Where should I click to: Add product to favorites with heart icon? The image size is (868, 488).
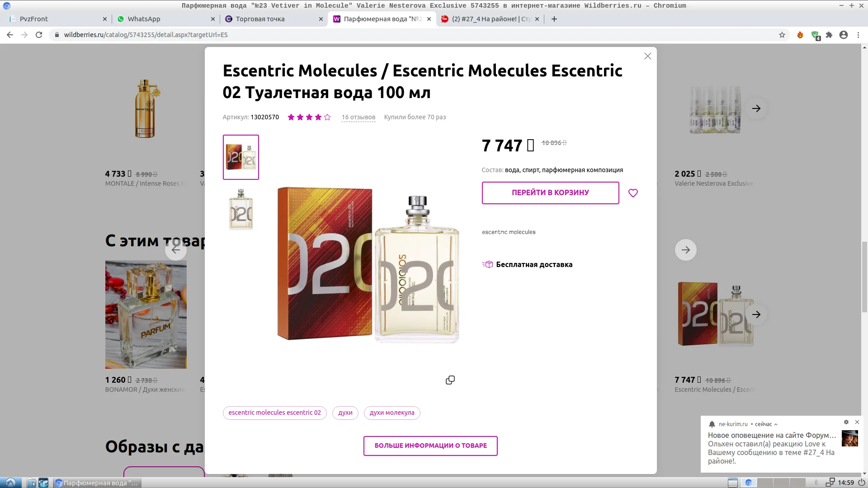coord(633,193)
